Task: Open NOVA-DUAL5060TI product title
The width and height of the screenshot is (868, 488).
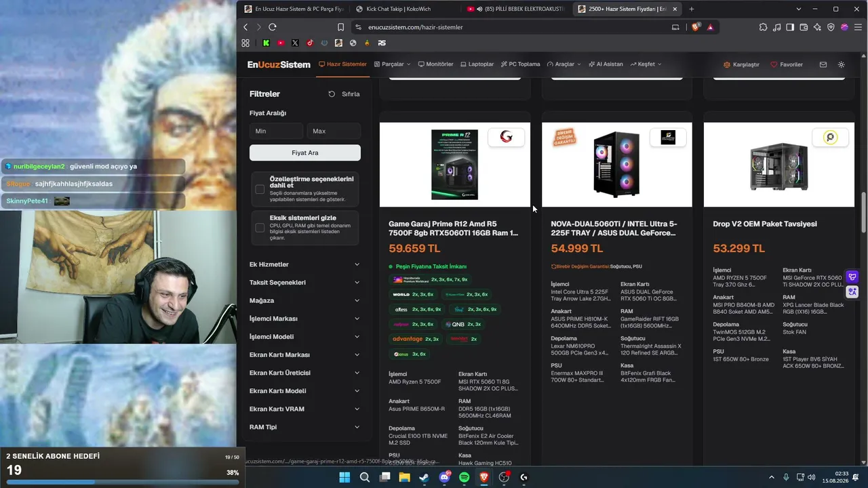Action: (x=614, y=228)
